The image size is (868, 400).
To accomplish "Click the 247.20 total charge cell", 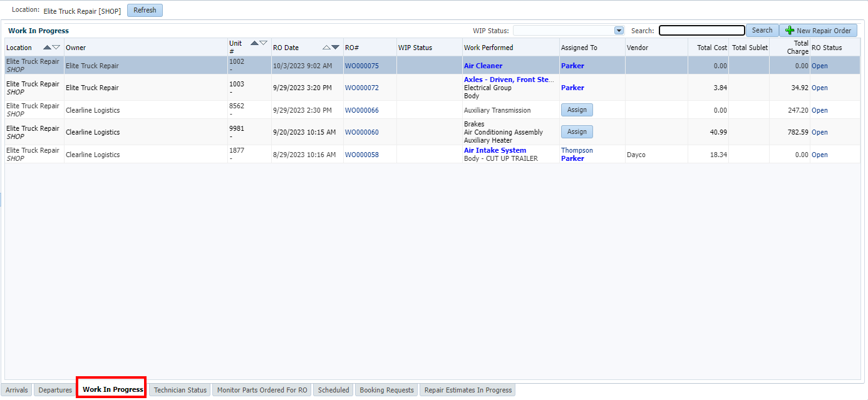I will (x=790, y=110).
